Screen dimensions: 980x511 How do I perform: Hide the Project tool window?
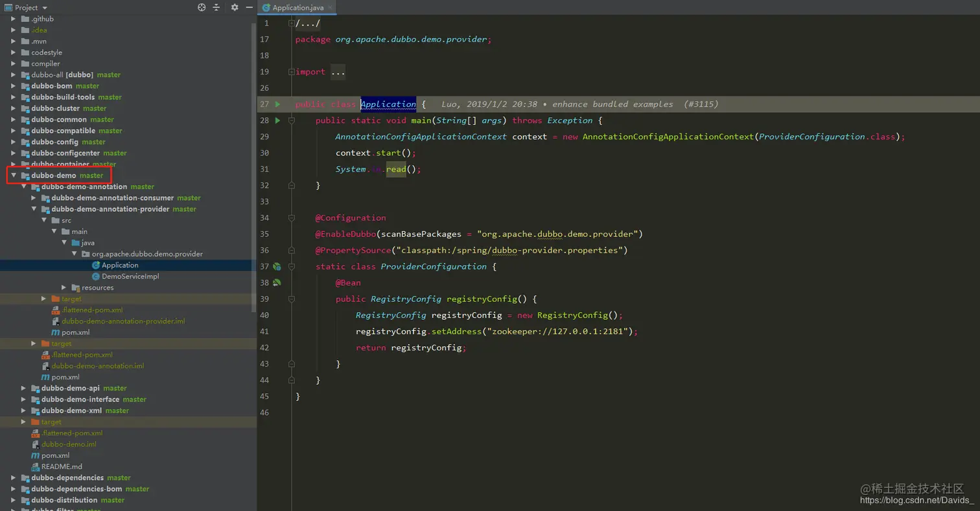coord(250,7)
